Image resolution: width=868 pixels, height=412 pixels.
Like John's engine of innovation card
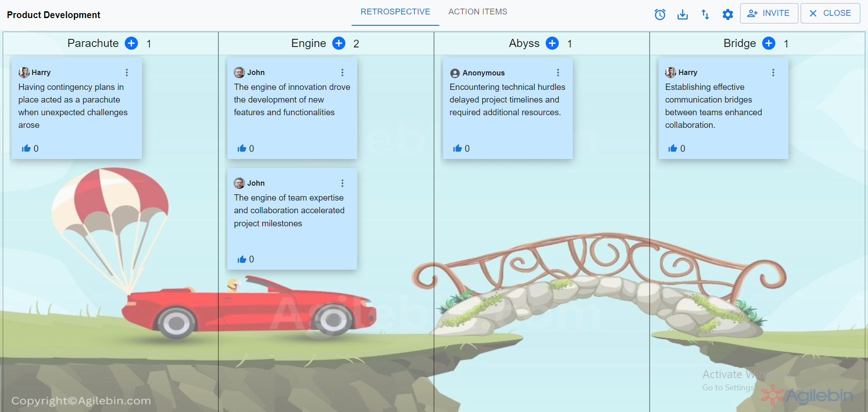point(242,148)
